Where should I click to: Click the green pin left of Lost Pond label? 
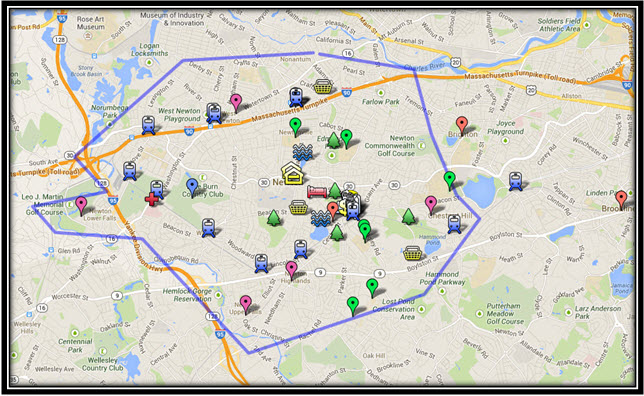pyautogui.click(x=352, y=306)
